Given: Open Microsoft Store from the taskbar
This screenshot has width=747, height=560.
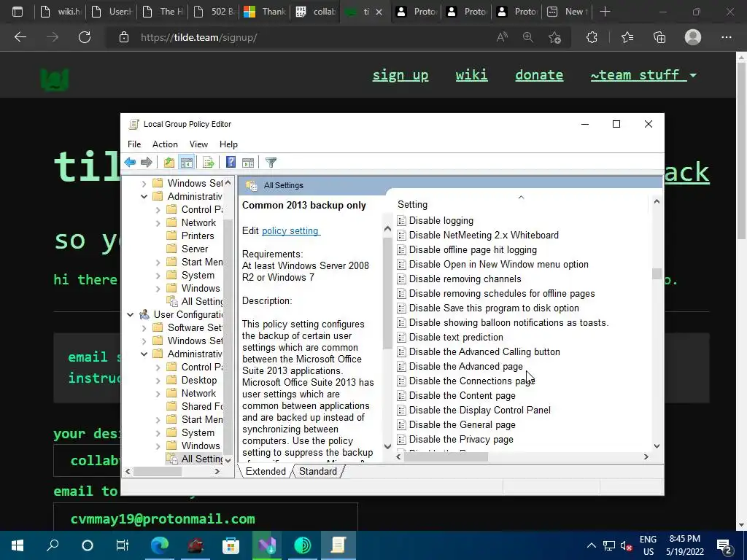Looking at the screenshot, I should [x=231, y=545].
